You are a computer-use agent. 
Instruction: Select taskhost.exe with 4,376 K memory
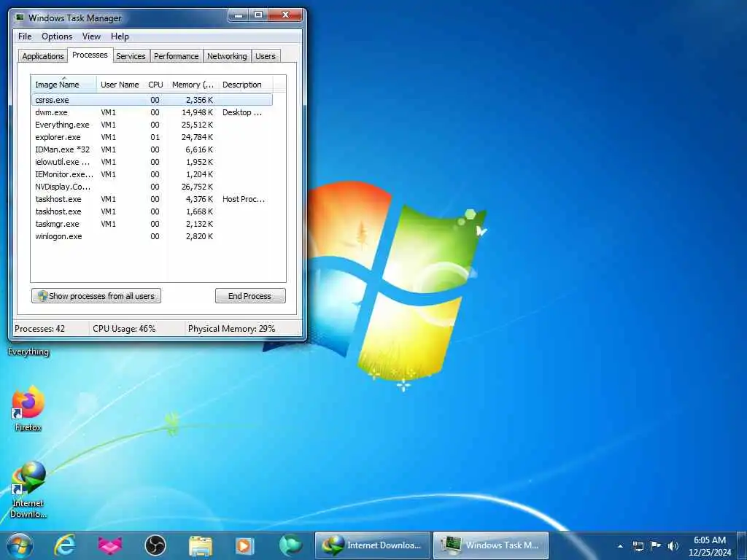(152, 199)
